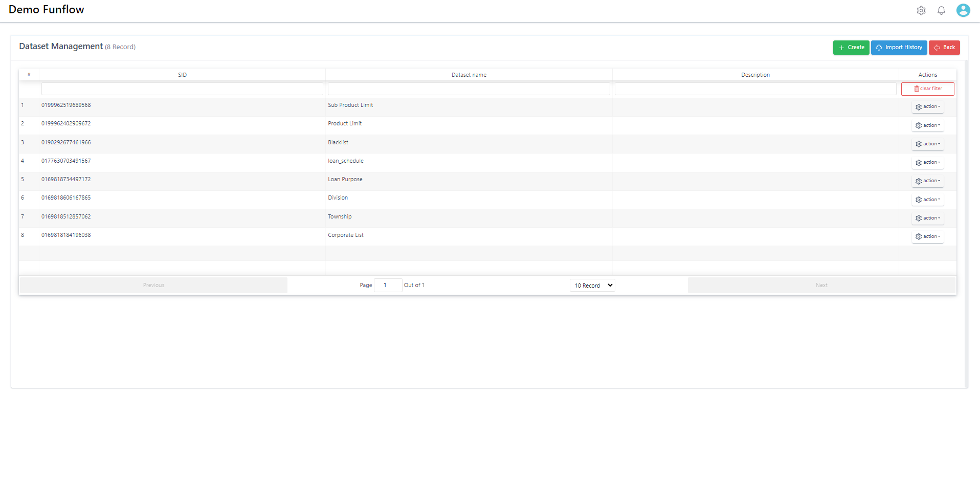
Task: Click the Description filter field
Action: [x=755, y=89]
